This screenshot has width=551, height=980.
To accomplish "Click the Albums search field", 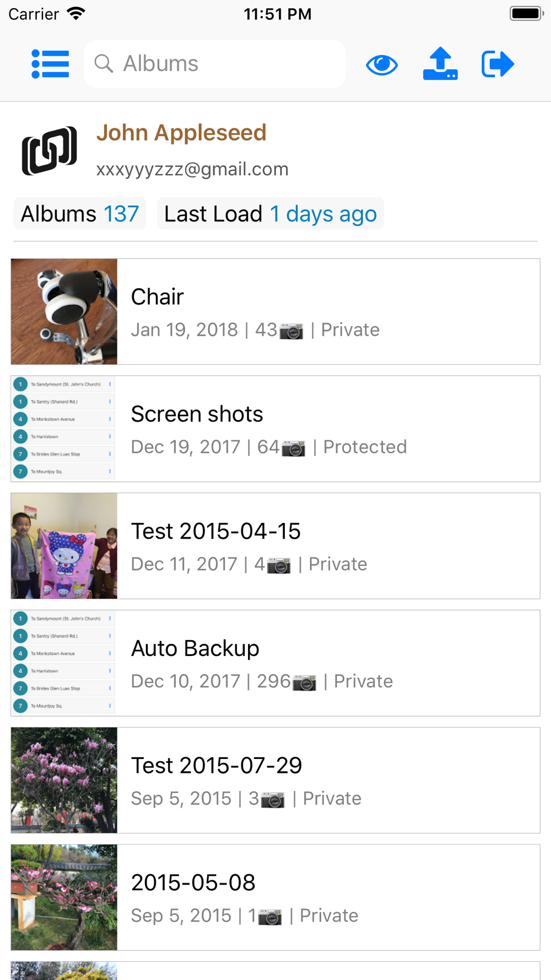I will pyautogui.click(x=215, y=64).
